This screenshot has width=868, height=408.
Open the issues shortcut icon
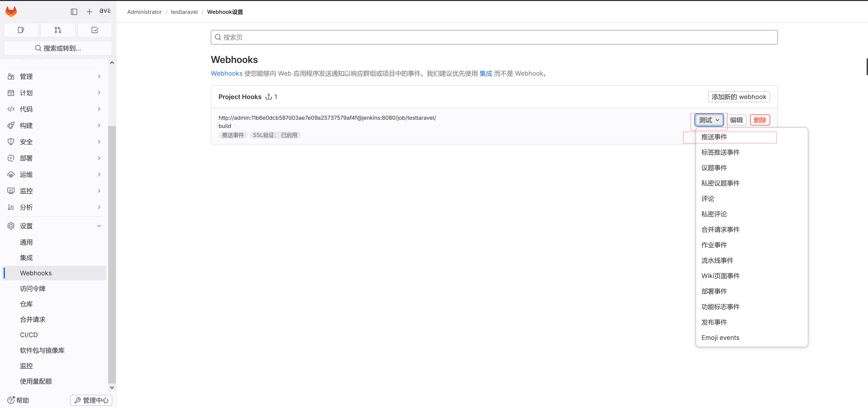(x=21, y=30)
